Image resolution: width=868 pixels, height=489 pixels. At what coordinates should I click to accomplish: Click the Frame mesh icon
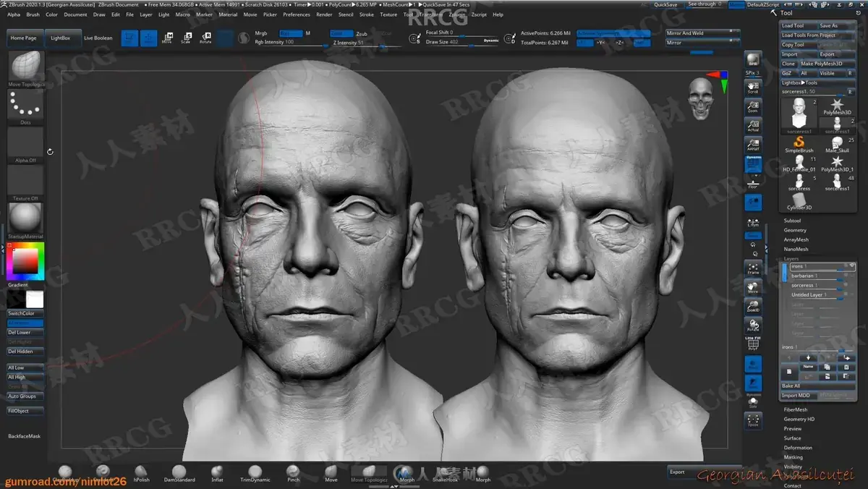(x=753, y=268)
